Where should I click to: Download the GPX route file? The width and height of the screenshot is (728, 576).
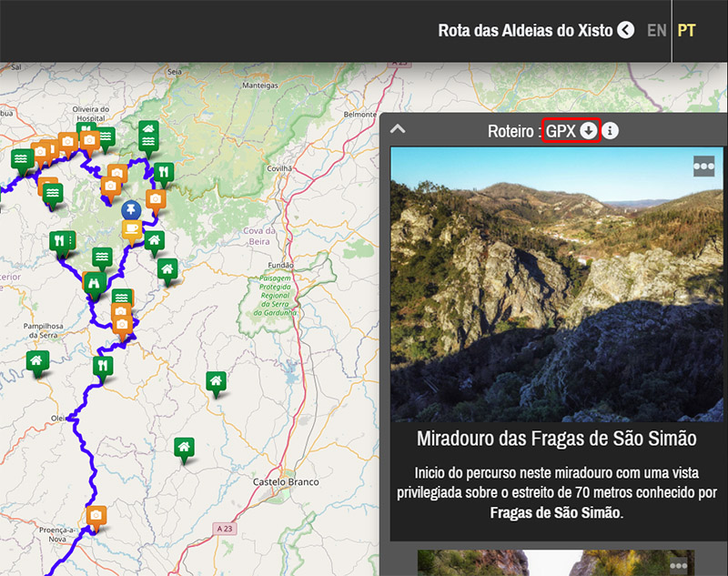(x=588, y=131)
